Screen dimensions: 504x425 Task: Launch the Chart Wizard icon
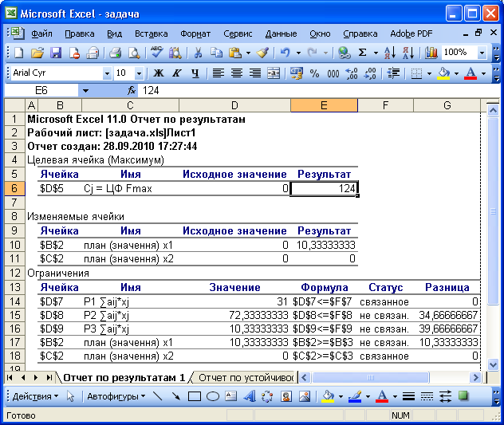[x=431, y=53]
